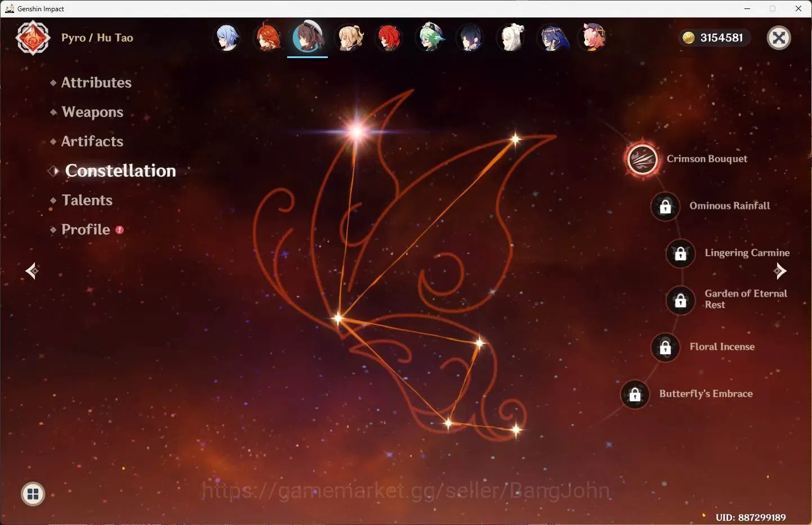Select locked Floral Incense constellation
The height and width of the screenshot is (525, 812).
(666, 347)
